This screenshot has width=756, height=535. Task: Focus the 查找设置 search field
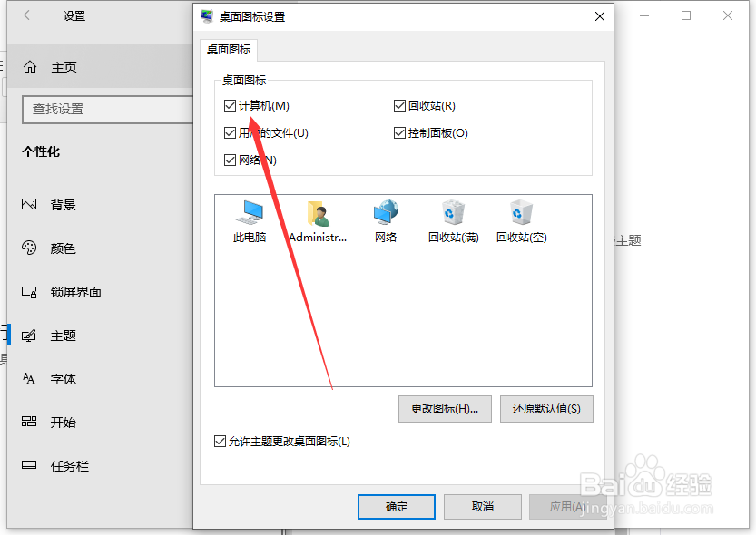tap(108, 110)
